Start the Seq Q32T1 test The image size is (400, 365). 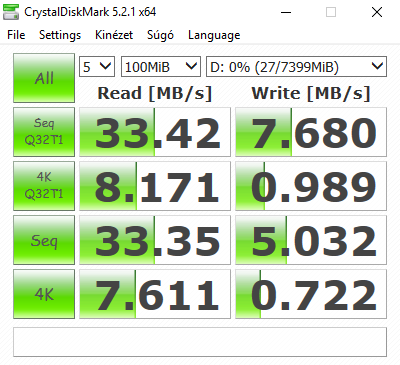click(x=44, y=132)
